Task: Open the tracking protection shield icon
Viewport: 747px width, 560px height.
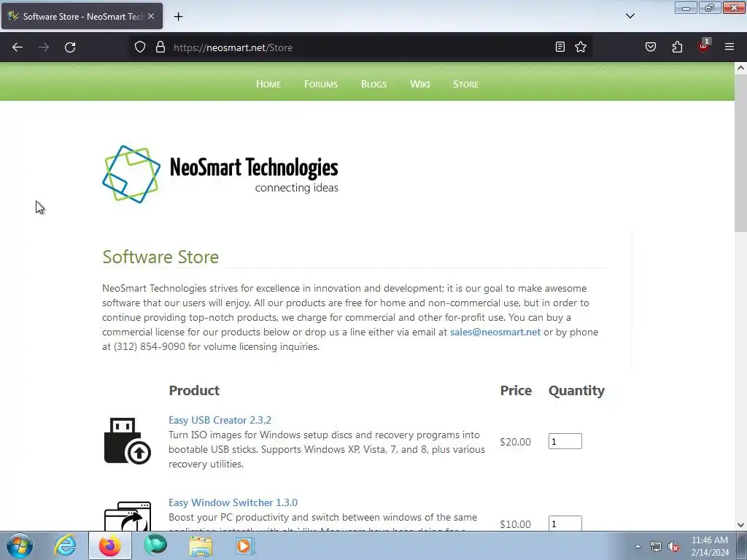Action: click(x=139, y=47)
